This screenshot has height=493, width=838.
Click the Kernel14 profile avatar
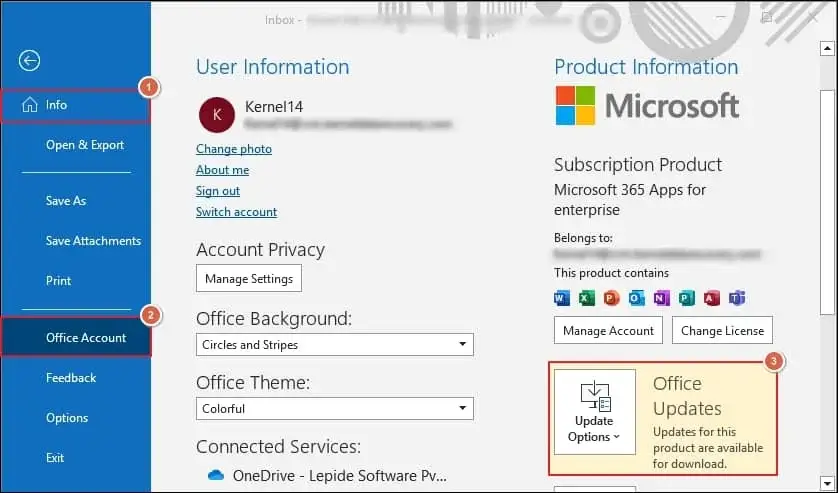click(x=216, y=114)
